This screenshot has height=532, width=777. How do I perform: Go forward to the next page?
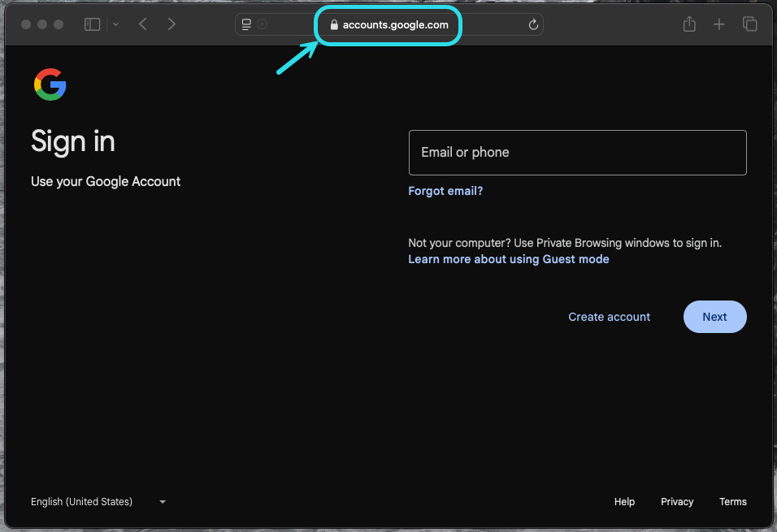[x=171, y=24]
